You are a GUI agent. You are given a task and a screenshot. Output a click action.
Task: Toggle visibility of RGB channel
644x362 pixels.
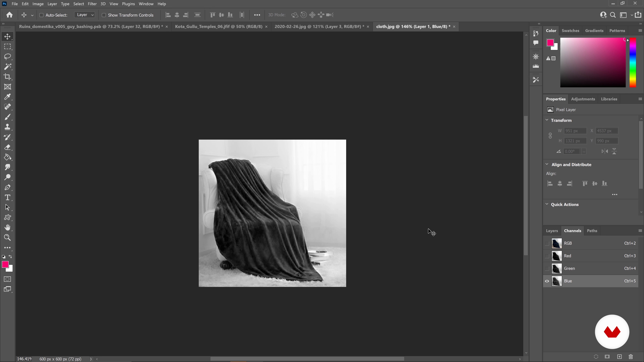[547, 243]
